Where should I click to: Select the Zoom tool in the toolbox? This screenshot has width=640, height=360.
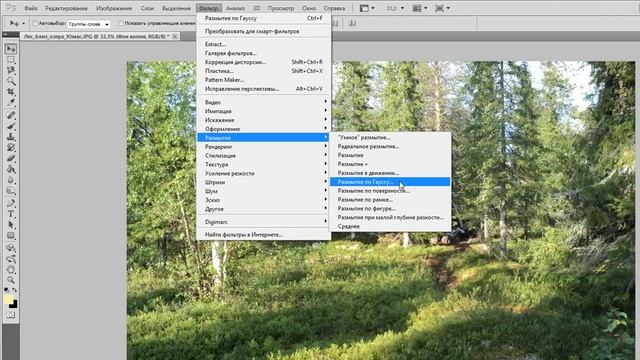pos(11,280)
